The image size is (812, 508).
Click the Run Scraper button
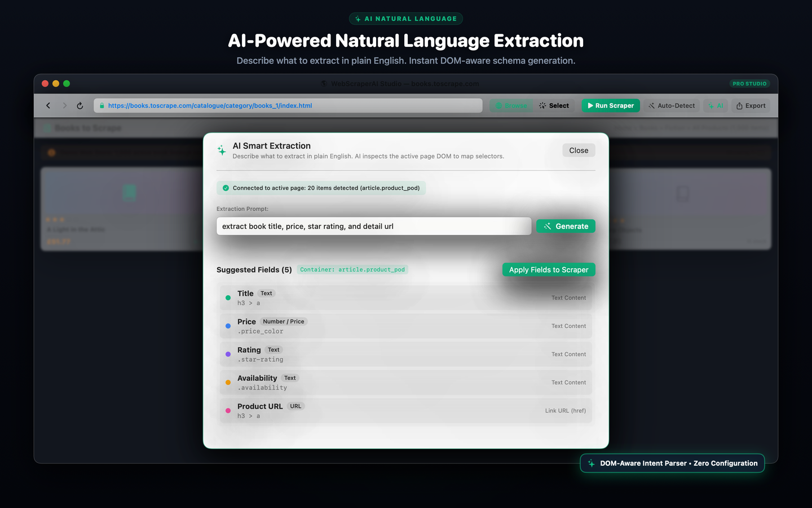pos(611,106)
